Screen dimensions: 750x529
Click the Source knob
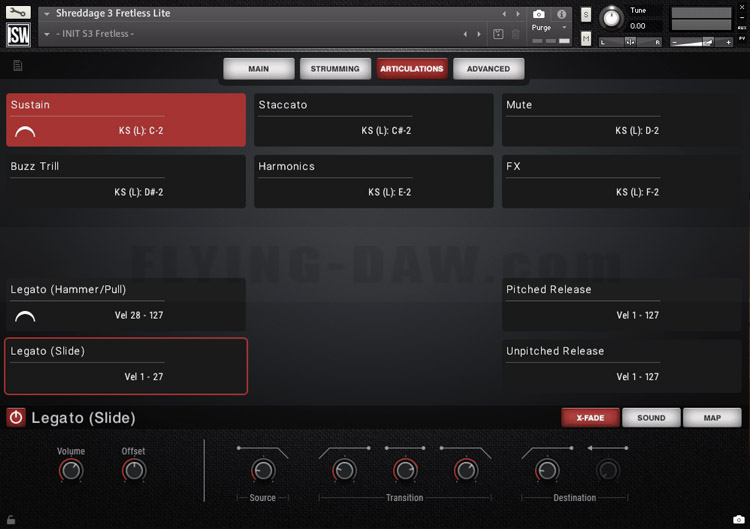coord(263,471)
